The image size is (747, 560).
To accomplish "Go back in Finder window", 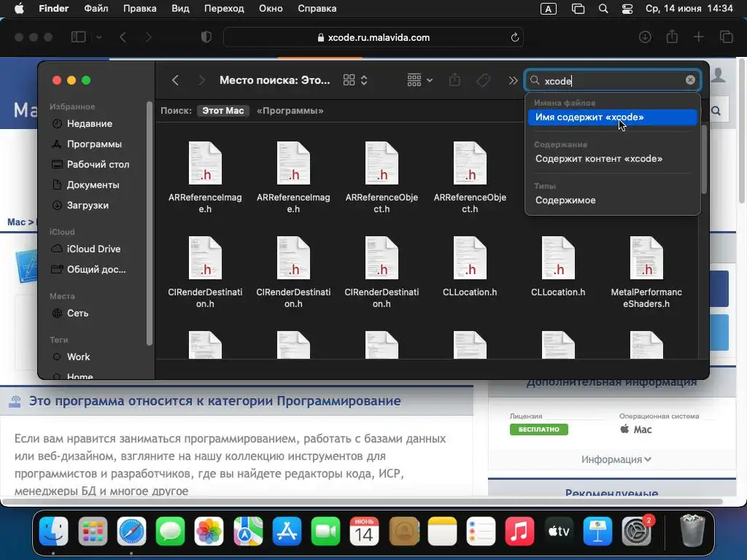I will pyautogui.click(x=175, y=80).
